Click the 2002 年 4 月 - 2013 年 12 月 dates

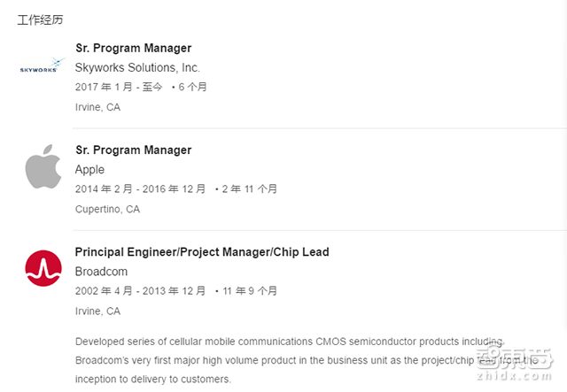[x=140, y=290]
